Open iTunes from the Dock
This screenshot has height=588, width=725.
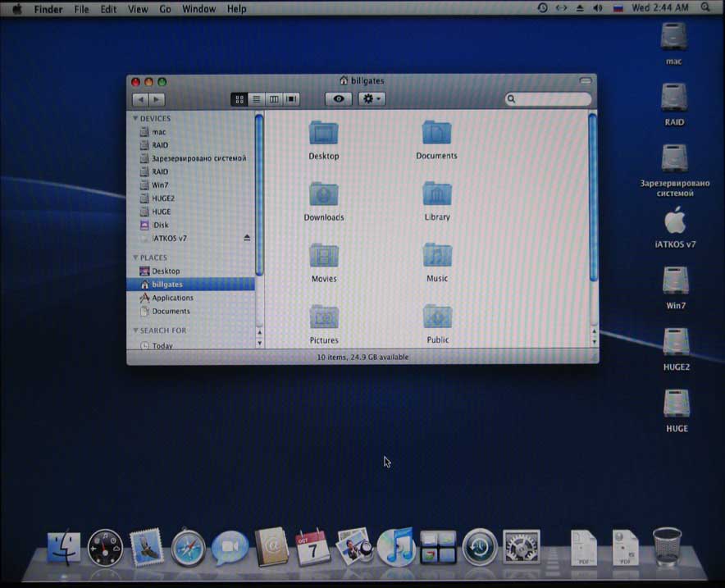click(x=397, y=547)
